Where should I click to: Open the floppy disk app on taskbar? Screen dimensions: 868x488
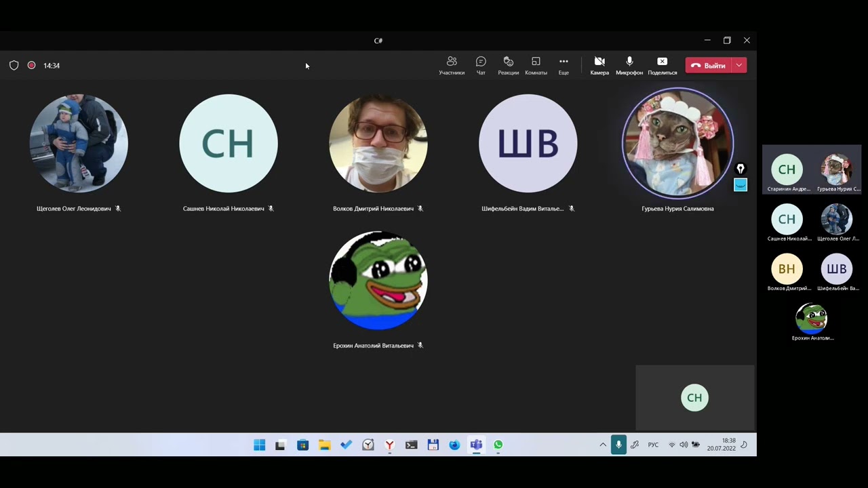pyautogui.click(x=433, y=445)
